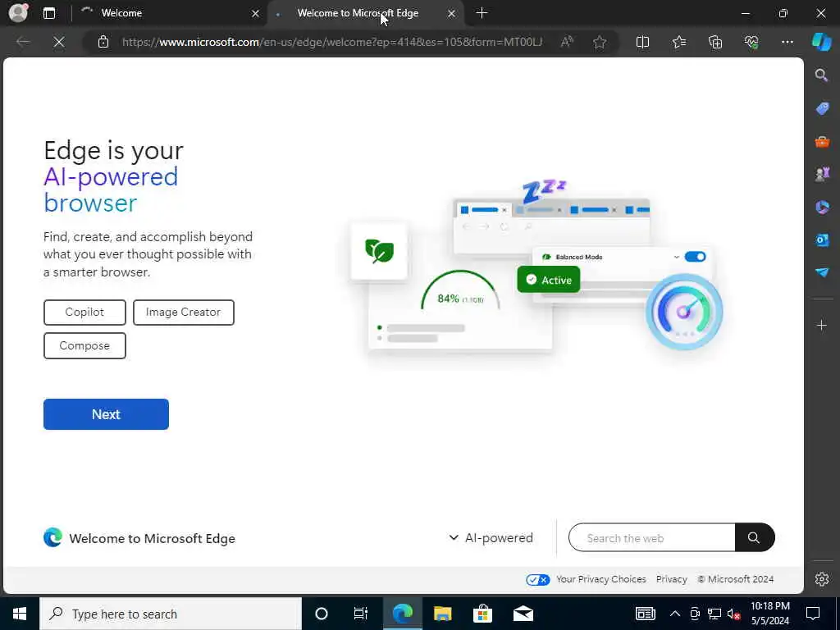Open a new tab

click(482, 13)
